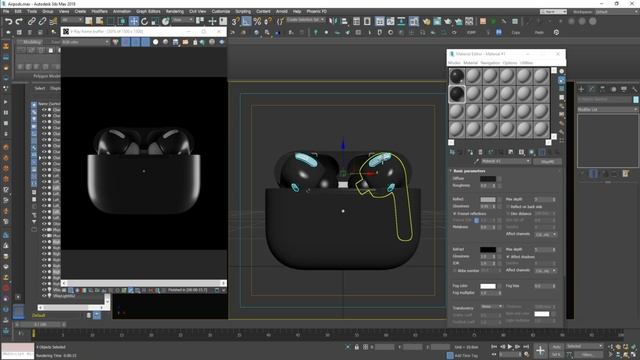Toggle Auto Key button

click(556, 347)
